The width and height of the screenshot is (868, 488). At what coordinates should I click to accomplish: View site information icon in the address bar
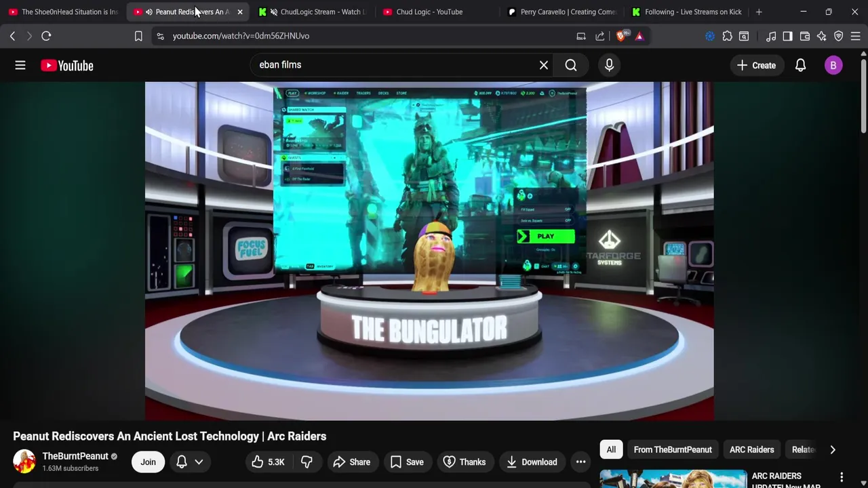(160, 36)
